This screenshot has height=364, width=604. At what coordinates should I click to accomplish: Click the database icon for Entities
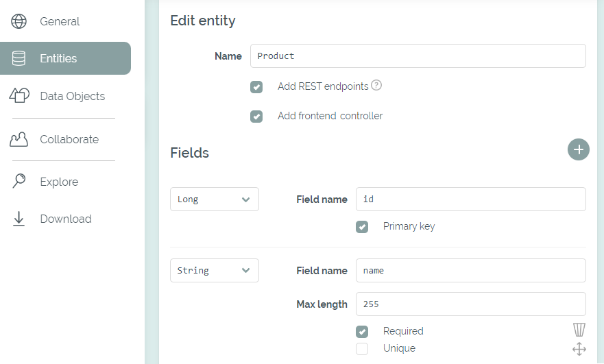coord(19,58)
